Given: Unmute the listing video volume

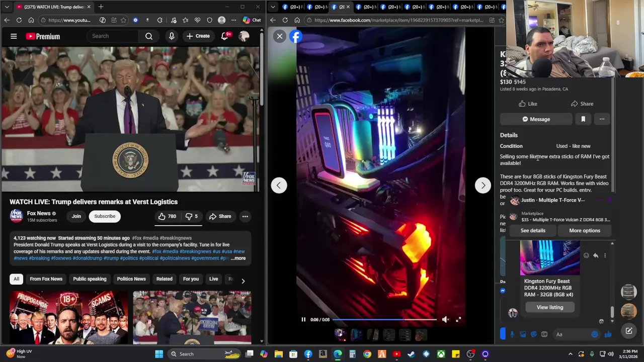Looking at the screenshot, I should tap(445, 320).
